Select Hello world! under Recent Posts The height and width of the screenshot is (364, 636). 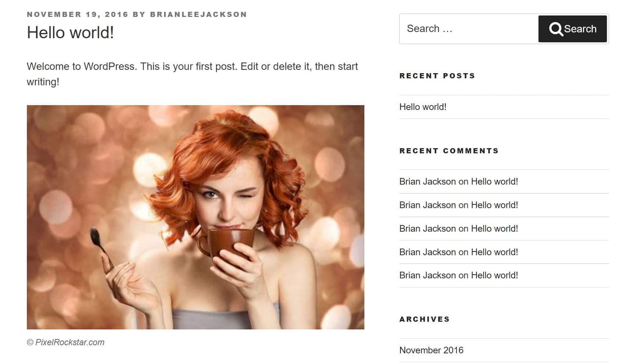coord(422,107)
